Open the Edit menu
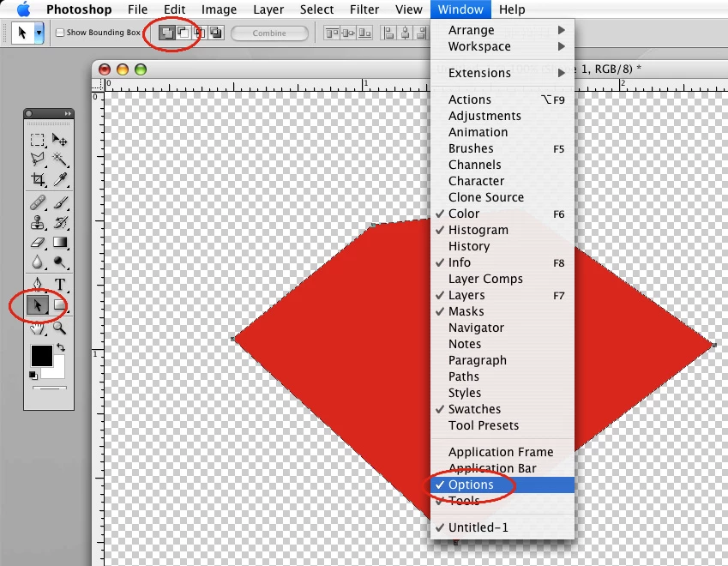This screenshot has height=566, width=728. pyautogui.click(x=175, y=9)
